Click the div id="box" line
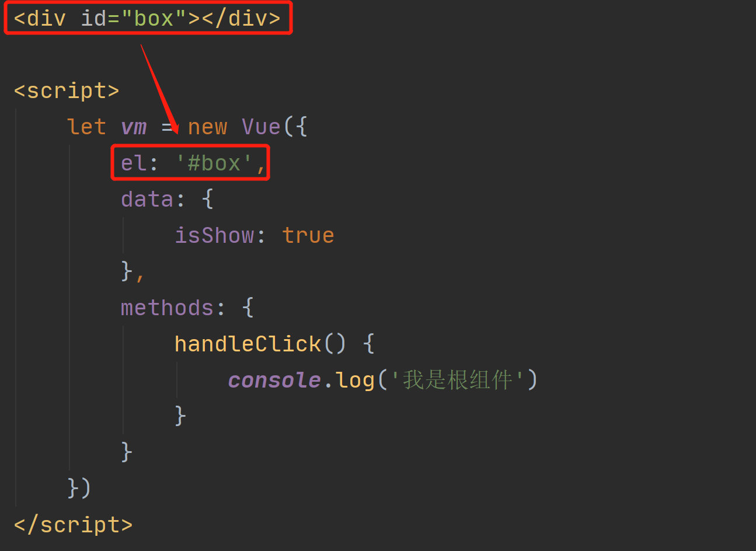 point(147,18)
